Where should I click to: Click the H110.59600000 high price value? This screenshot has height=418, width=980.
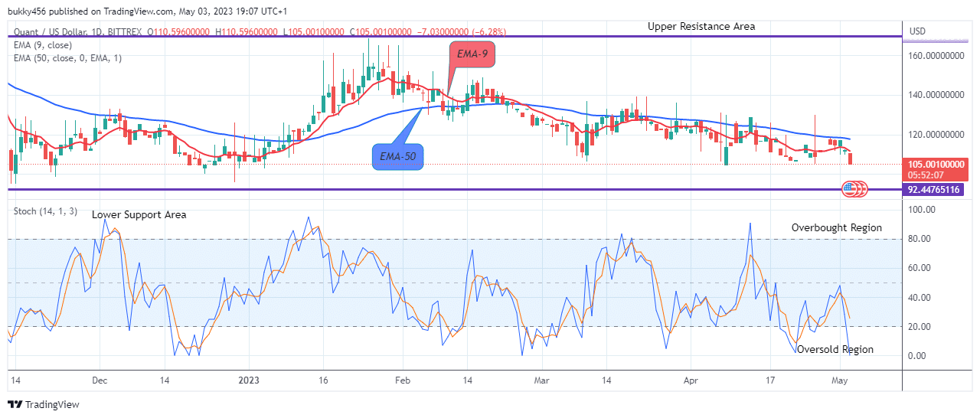coord(248,31)
